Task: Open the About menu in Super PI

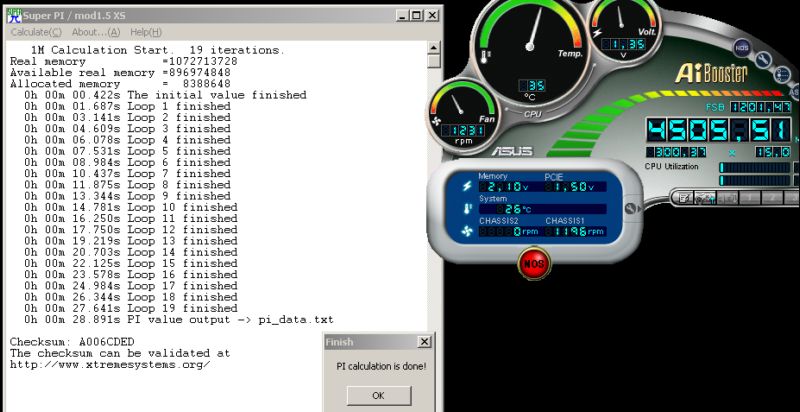Action: click(x=96, y=32)
